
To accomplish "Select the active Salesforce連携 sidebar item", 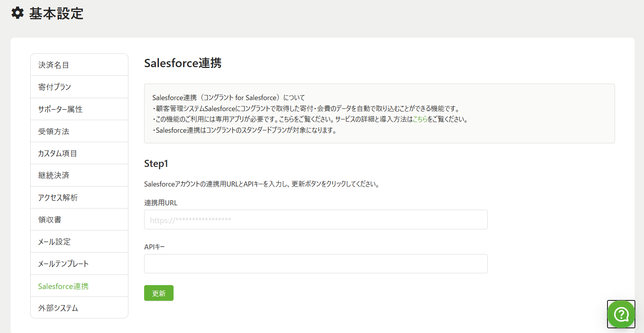I will 79,286.
